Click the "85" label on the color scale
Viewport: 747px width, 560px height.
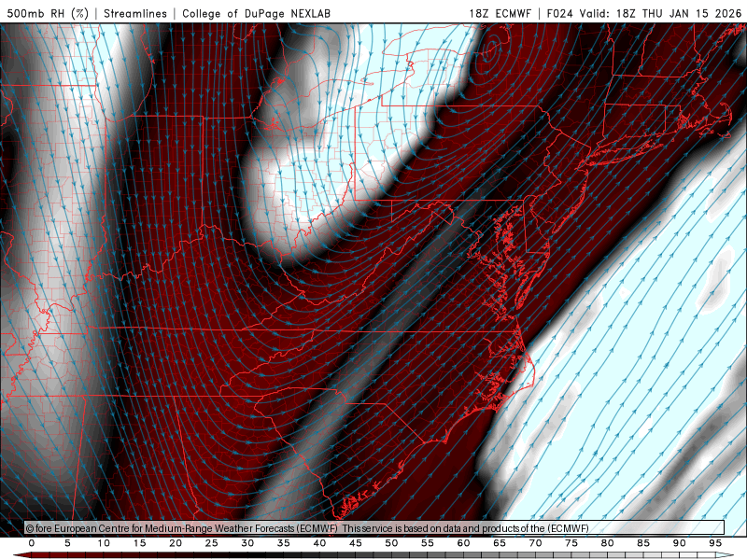coord(643,543)
